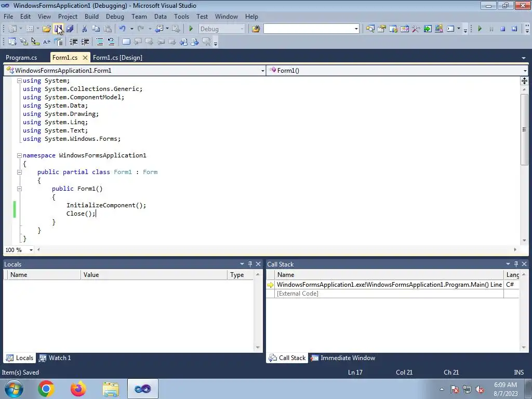
Task: Click the Open File folder icon
Action: (x=46, y=29)
